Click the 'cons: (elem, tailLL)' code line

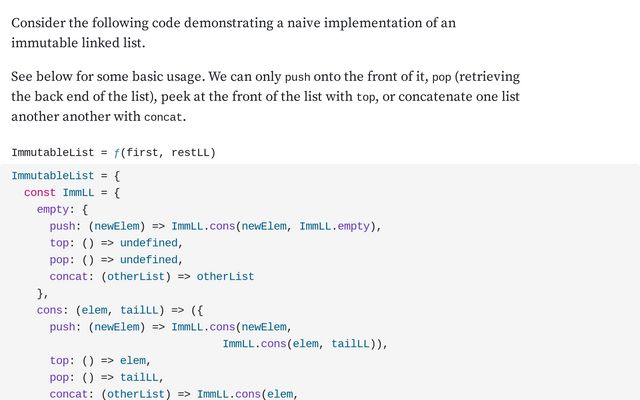pos(120,310)
